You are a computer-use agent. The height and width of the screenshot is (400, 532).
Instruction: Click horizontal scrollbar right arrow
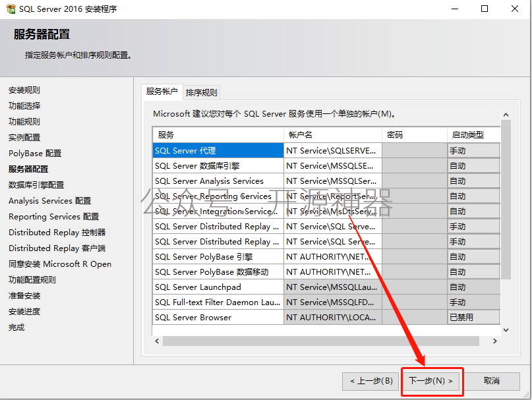point(495,341)
